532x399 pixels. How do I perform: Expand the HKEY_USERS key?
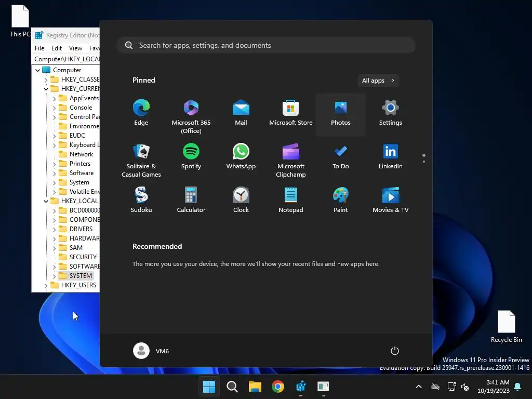tap(46, 286)
